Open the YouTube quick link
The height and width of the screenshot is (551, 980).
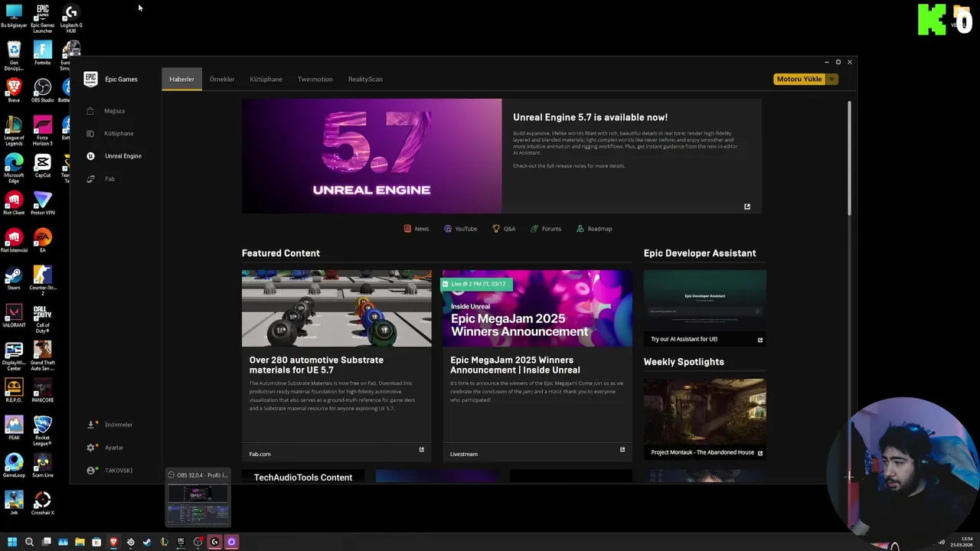tap(460, 229)
